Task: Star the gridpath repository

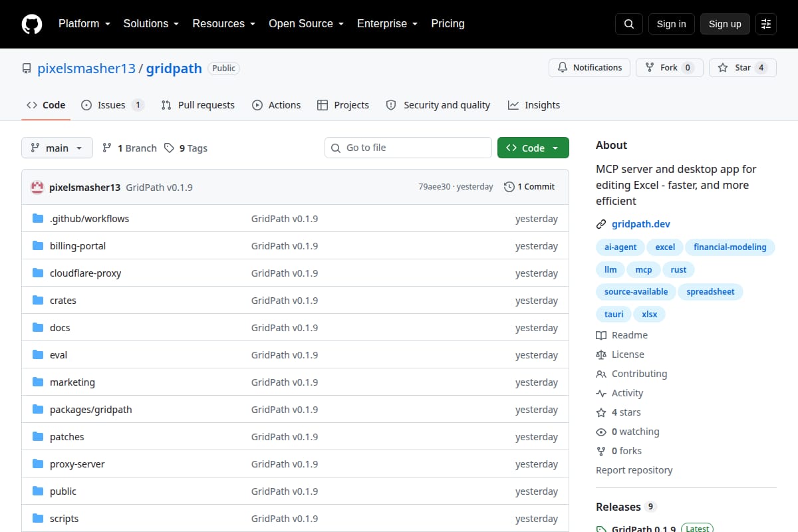Action: [x=743, y=68]
